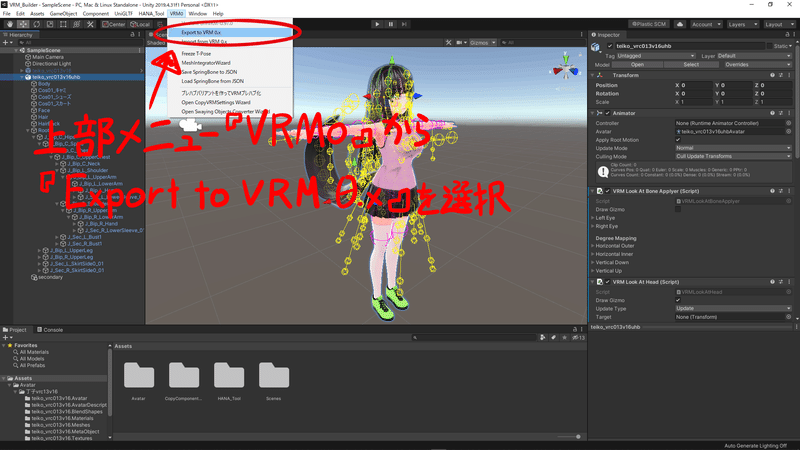Click the scene orientation gizmo
This screenshot has height=450, width=800.
tap(565, 66)
